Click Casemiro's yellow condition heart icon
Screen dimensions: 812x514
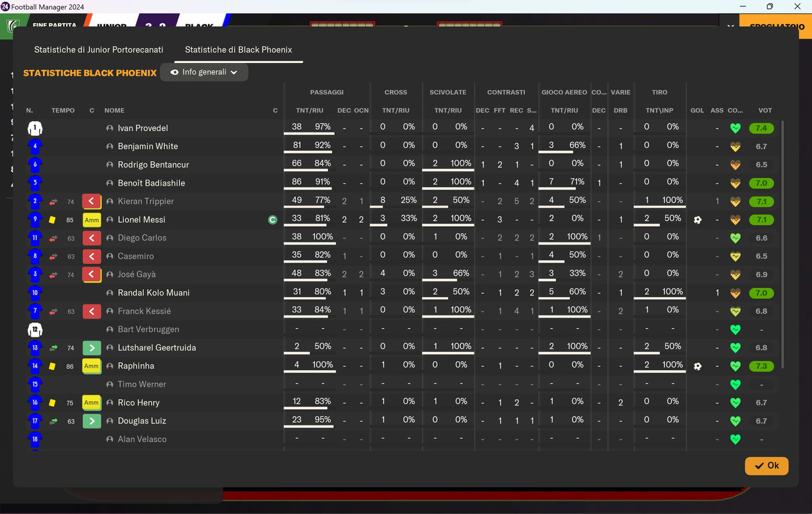coord(736,256)
